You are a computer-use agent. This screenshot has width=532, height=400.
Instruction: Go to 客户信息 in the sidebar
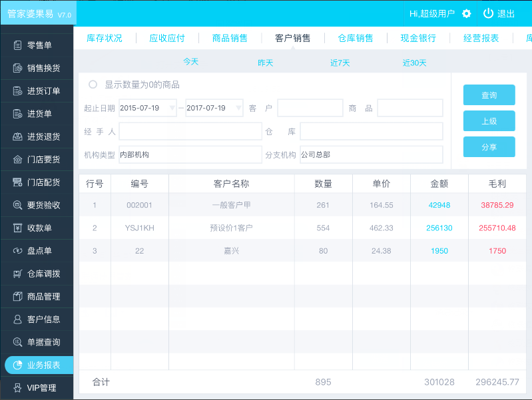[x=37, y=319]
